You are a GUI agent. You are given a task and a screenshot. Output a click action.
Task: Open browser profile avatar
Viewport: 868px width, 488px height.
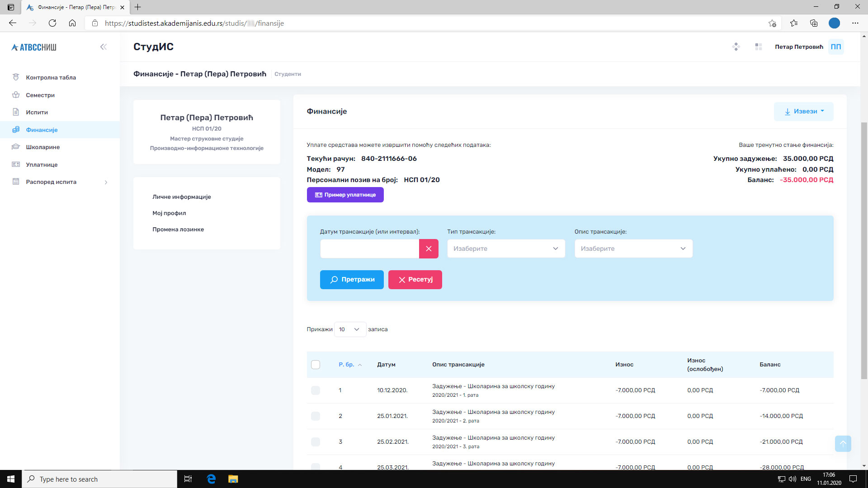point(834,23)
